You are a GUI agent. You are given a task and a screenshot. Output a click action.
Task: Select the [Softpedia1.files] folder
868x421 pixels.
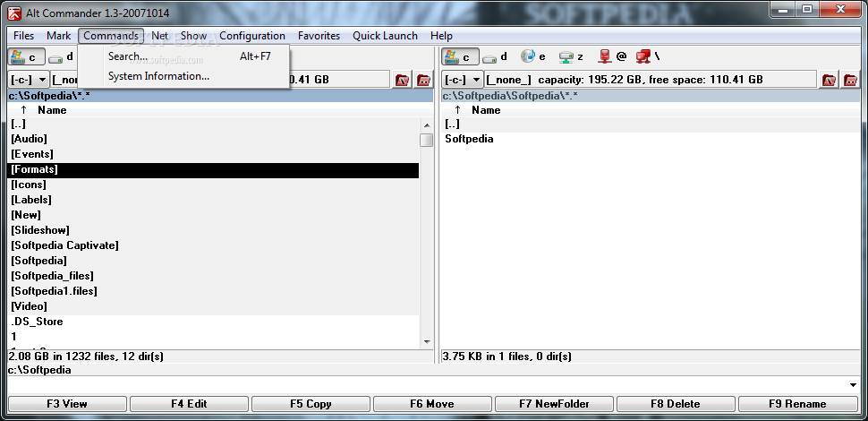coord(213,291)
